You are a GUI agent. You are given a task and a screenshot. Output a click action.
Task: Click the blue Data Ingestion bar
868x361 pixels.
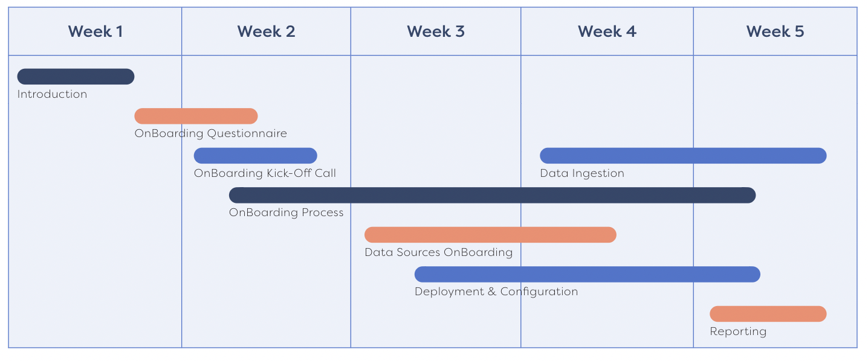tap(683, 156)
